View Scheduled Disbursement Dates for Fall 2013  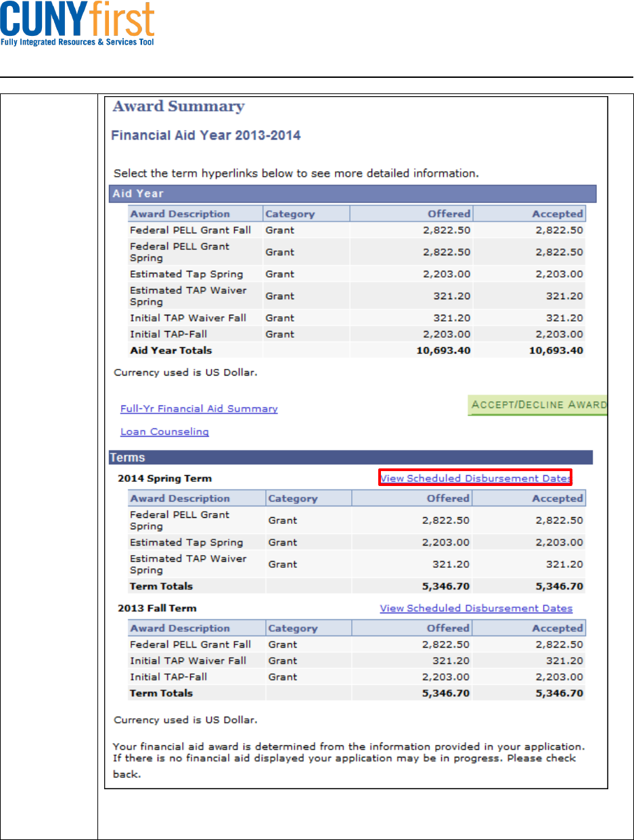click(476, 609)
